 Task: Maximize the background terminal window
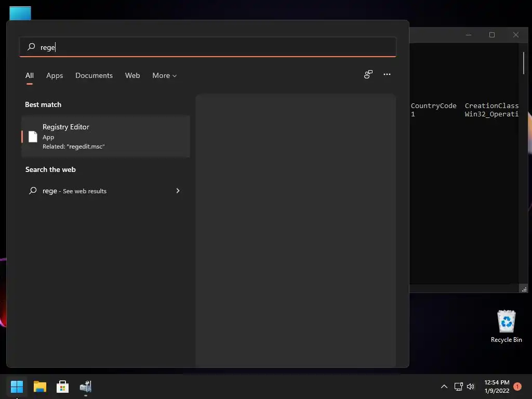pyautogui.click(x=491, y=35)
